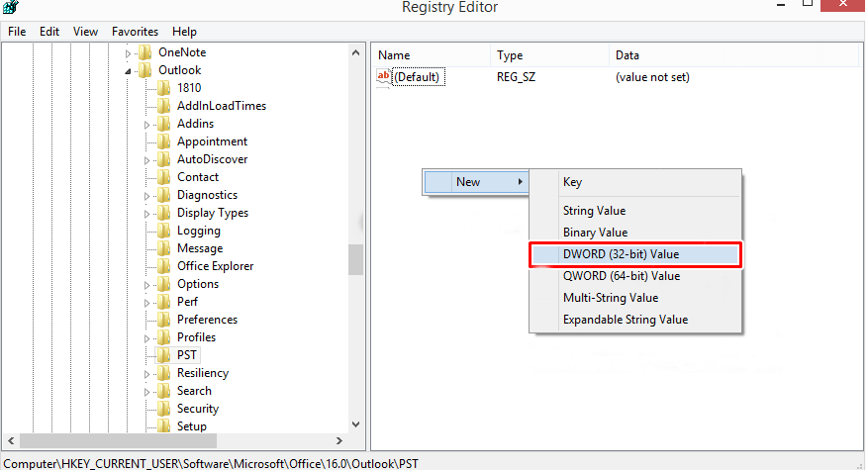Click the AddInLoadTimes folder icon
The height and width of the screenshot is (470, 868).
coord(164,106)
